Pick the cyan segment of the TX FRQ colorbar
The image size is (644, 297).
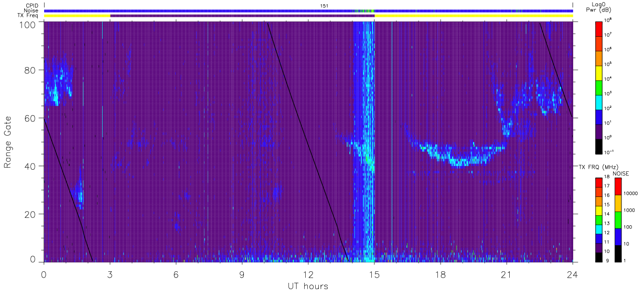click(x=598, y=229)
